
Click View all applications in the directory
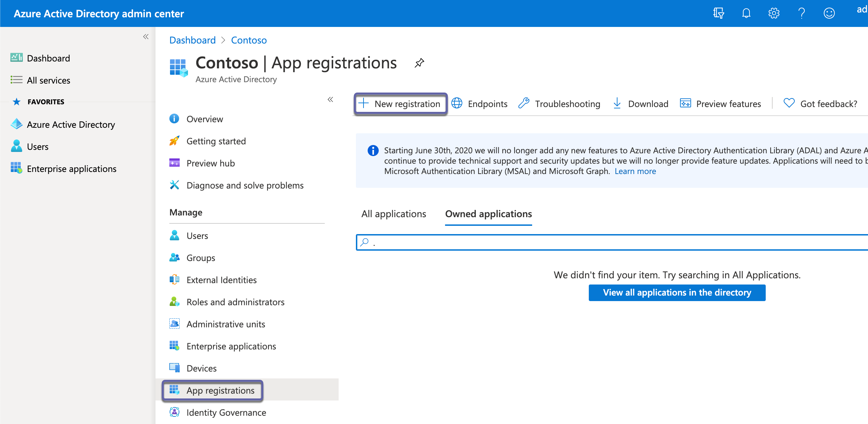(x=677, y=293)
